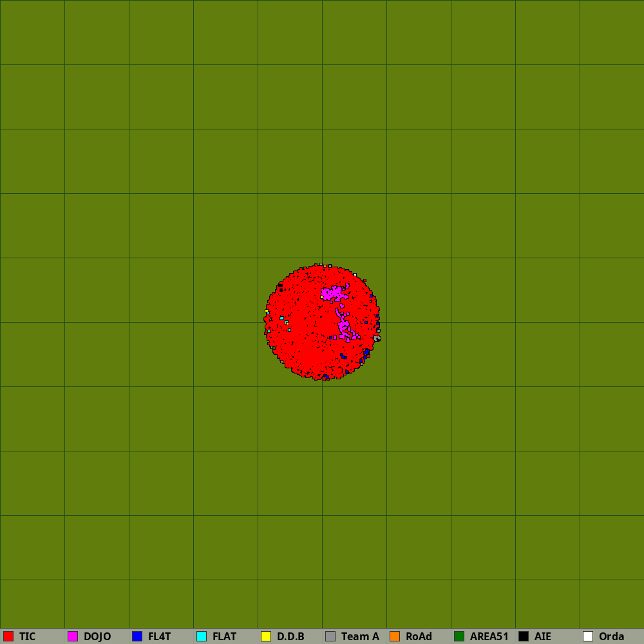This screenshot has height=644, width=644.
Task: Choose the green AREA51 color swatch
Action: (459, 636)
